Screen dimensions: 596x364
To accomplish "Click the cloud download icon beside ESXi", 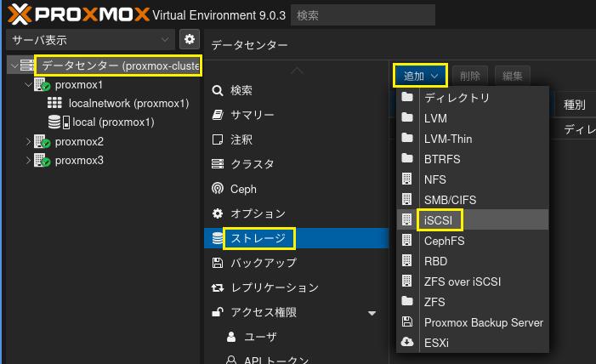I will tap(407, 342).
